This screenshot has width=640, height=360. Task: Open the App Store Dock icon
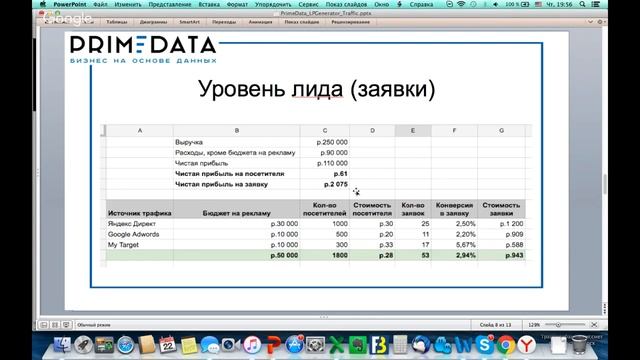(295, 345)
